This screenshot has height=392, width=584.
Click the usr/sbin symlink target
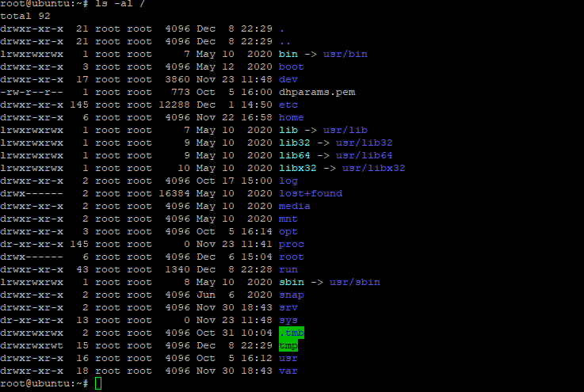(x=355, y=282)
